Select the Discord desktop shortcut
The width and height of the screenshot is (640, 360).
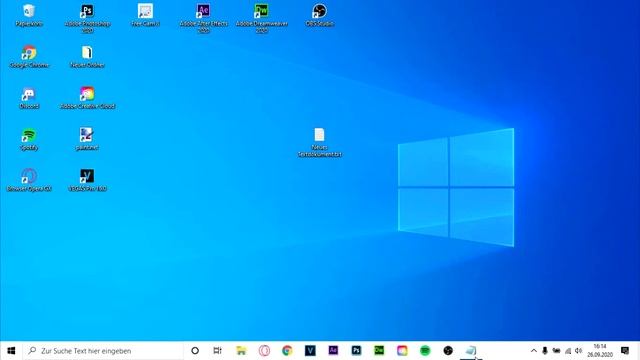(x=29, y=98)
